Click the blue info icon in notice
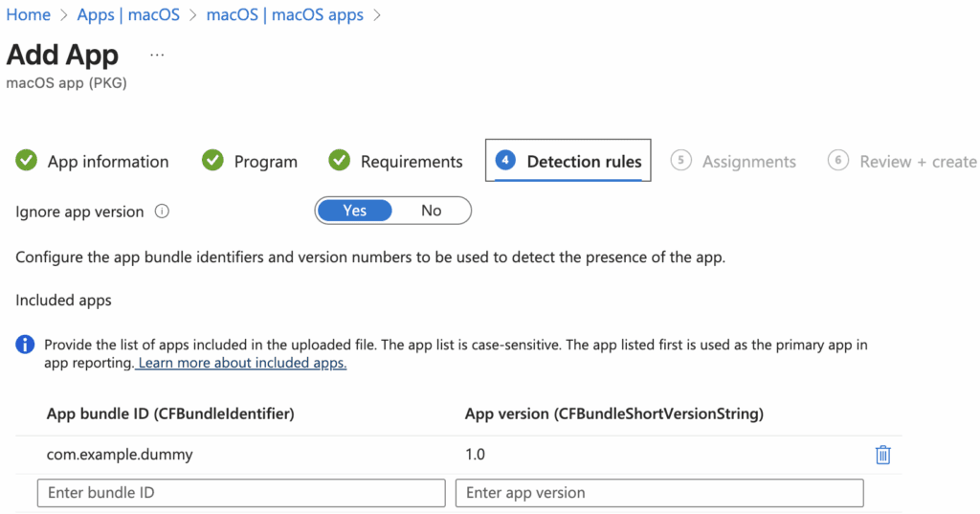 tap(26, 345)
